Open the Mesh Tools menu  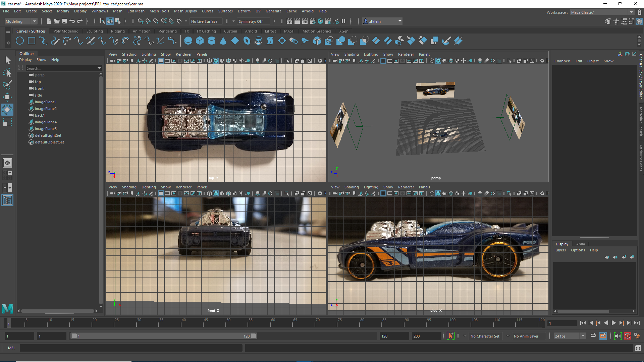(x=159, y=11)
